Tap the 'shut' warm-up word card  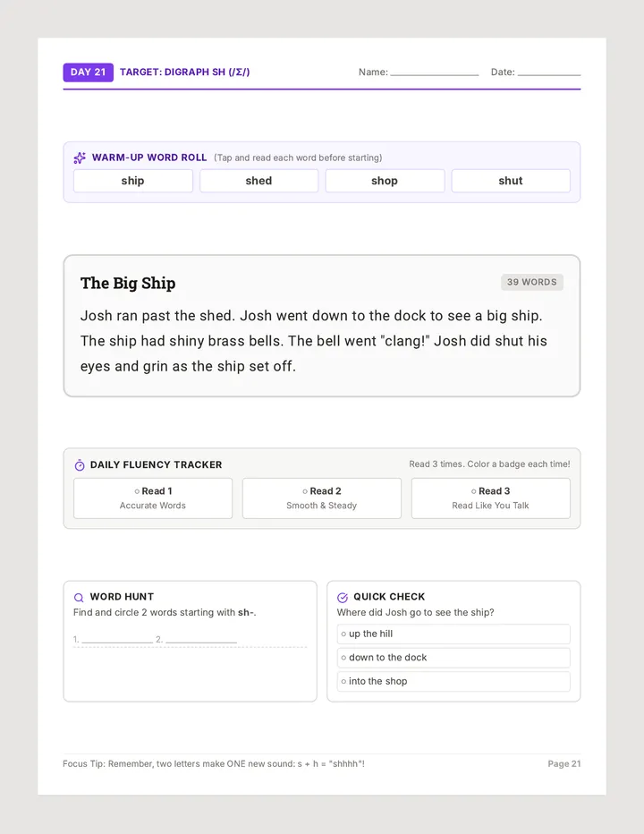click(x=511, y=181)
